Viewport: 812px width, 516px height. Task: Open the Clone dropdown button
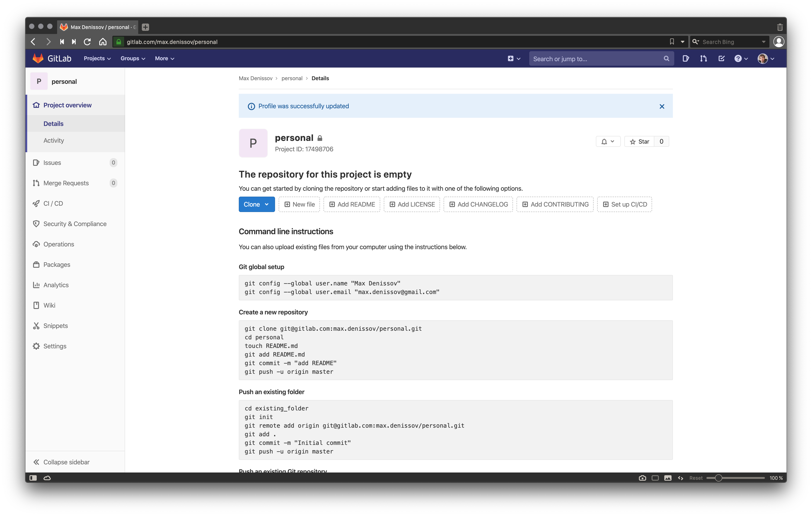point(257,204)
